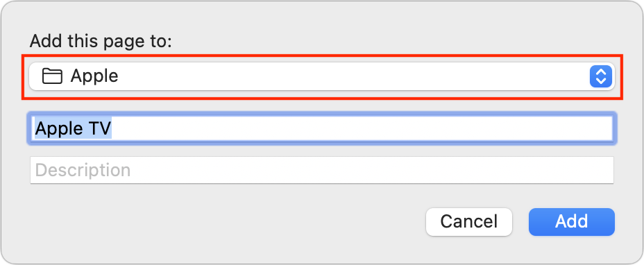The height and width of the screenshot is (265, 644).
Task: Open the Apple bookmark folder dropdown
Action: [322, 76]
